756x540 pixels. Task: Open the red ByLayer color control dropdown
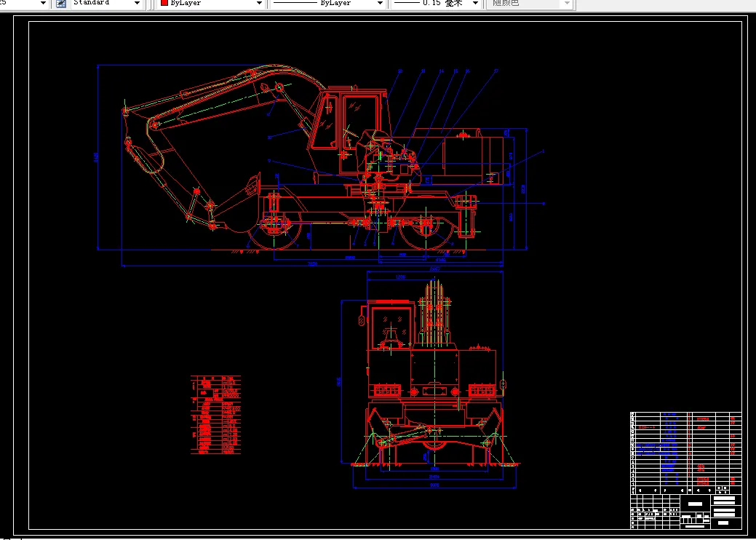[212, 4]
